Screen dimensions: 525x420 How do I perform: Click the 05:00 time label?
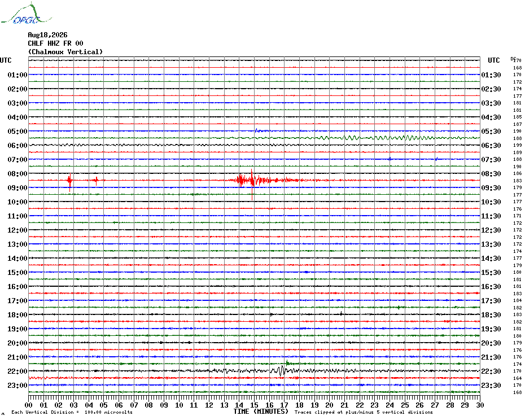pyautogui.click(x=17, y=132)
